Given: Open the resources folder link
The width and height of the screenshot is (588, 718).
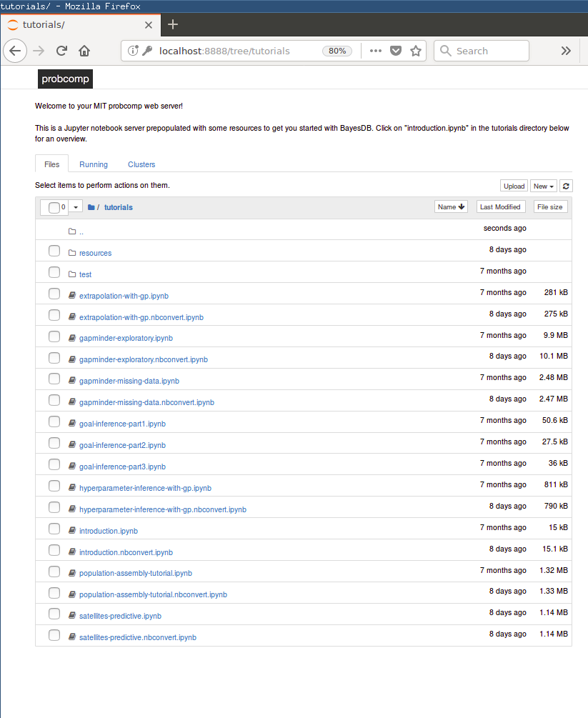Looking at the screenshot, I should click(95, 253).
